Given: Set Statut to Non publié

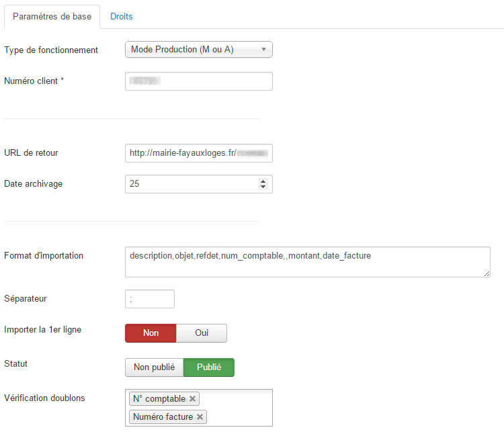Looking at the screenshot, I should (x=154, y=367).
